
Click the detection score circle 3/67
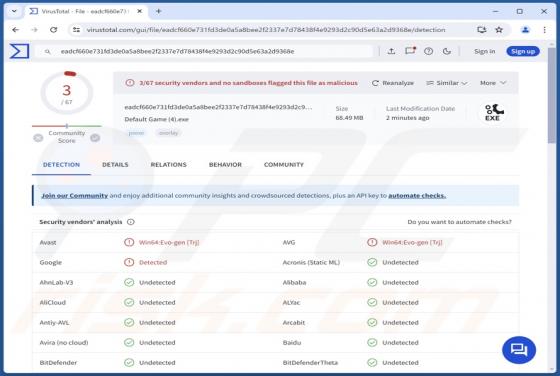pyautogui.click(x=67, y=93)
